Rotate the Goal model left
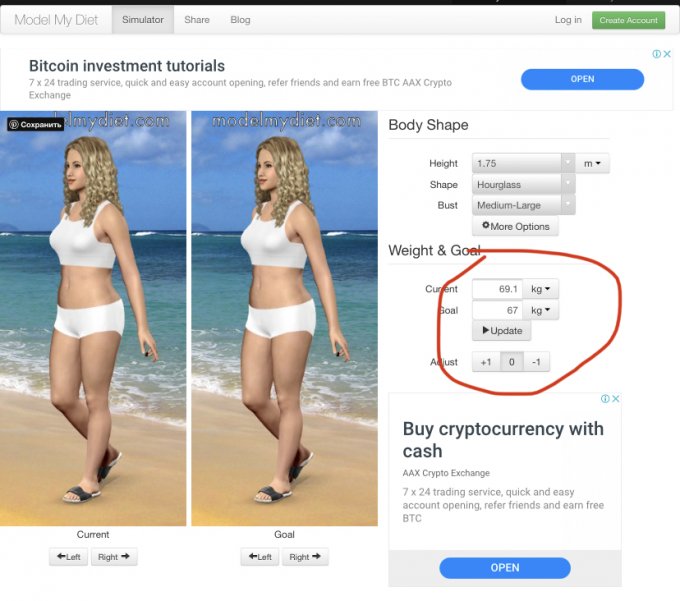Viewport: 680px width, 601px height. tap(260, 556)
